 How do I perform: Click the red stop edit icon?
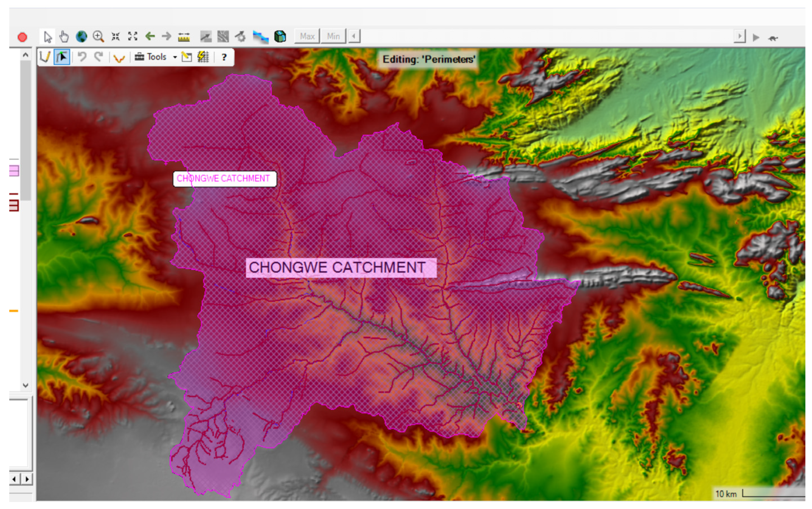(x=22, y=37)
